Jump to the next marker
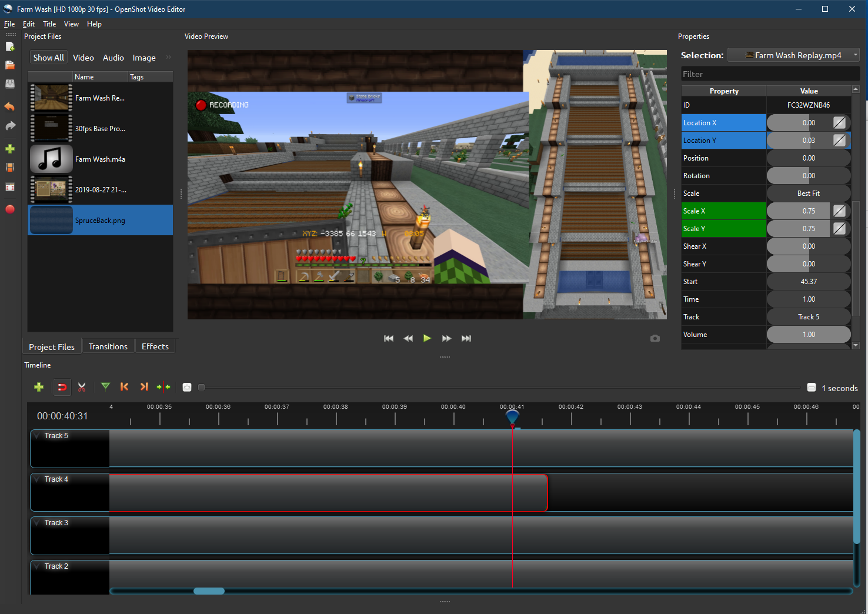Viewport: 868px width, 614px height. pos(144,386)
